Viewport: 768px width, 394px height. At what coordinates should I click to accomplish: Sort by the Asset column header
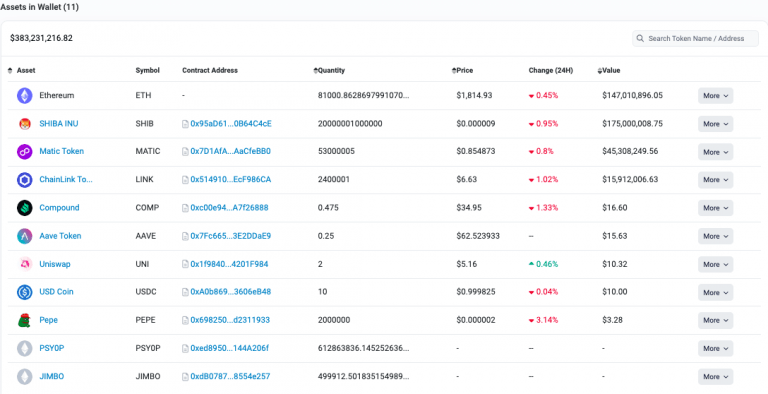(22, 71)
